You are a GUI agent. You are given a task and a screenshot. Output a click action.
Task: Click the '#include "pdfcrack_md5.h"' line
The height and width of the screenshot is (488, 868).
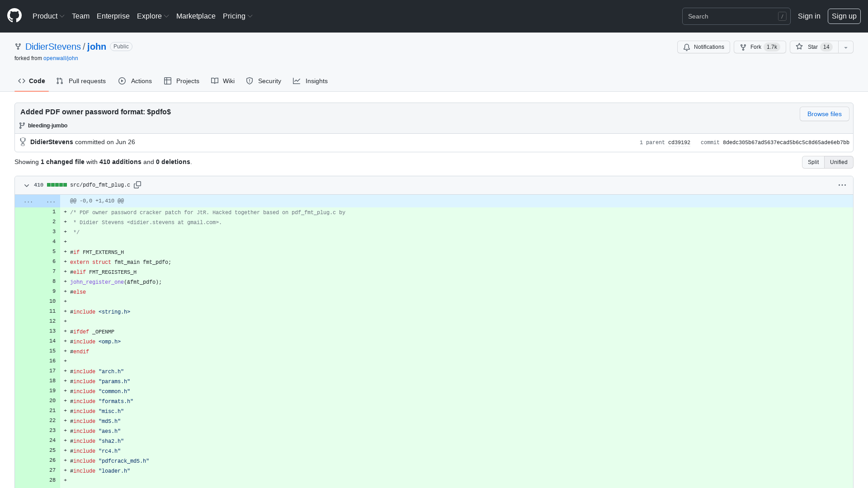point(109,461)
